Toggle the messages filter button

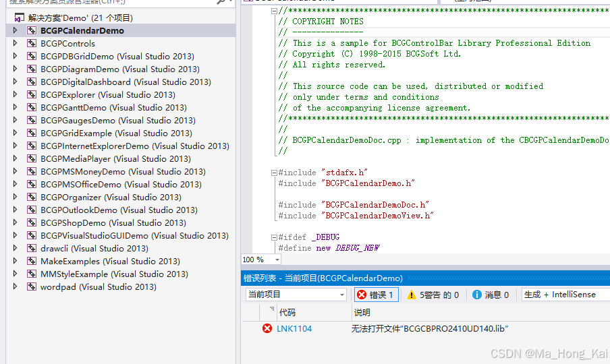coord(490,295)
